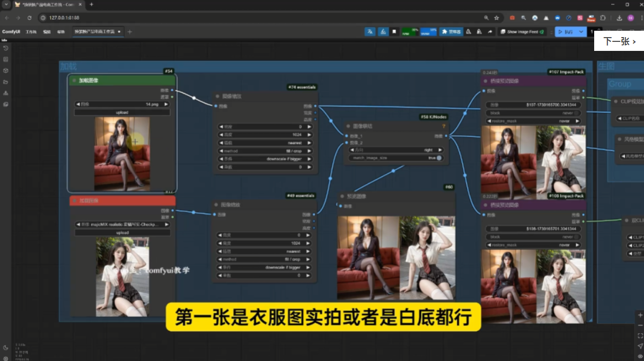
Task: Open the 帮助 help menu
Action: (x=61, y=32)
